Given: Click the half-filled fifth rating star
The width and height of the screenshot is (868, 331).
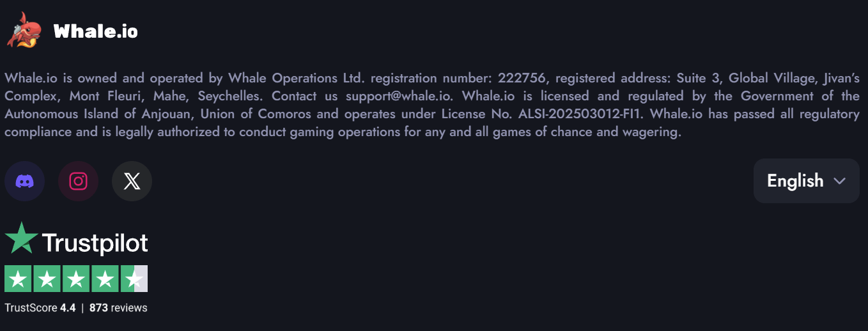Looking at the screenshot, I should click(134, 279).
